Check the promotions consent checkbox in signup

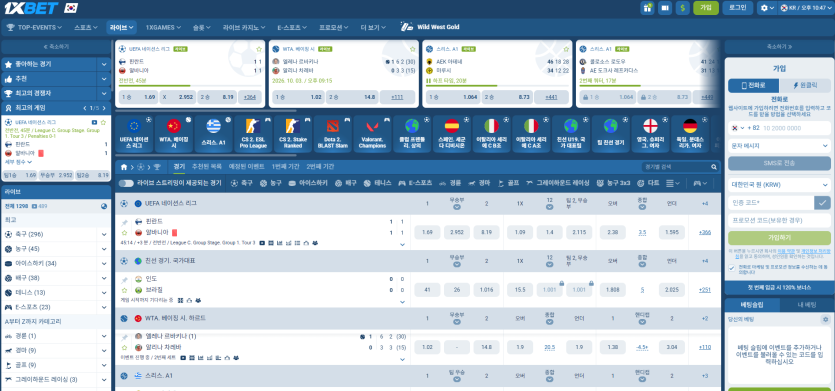732,268
